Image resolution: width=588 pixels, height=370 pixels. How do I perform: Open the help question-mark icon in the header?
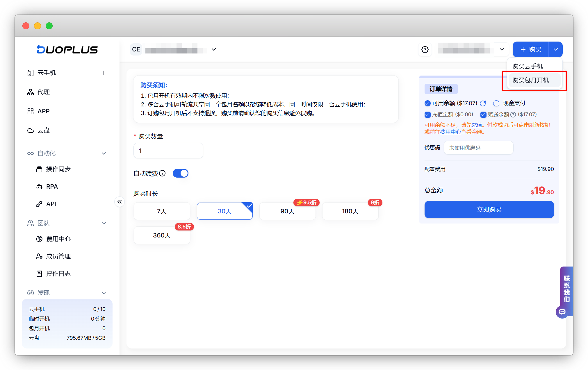pyautogui.click(x=425, y=50)
